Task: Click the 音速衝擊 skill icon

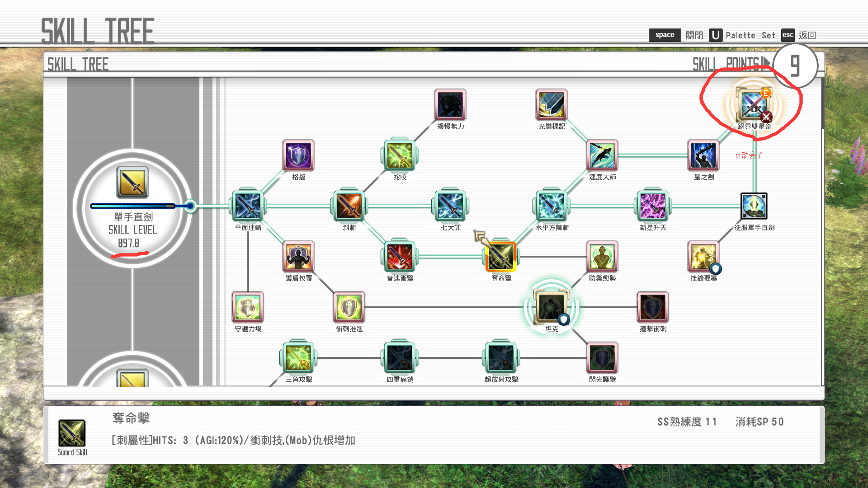Action: point(400,257)
